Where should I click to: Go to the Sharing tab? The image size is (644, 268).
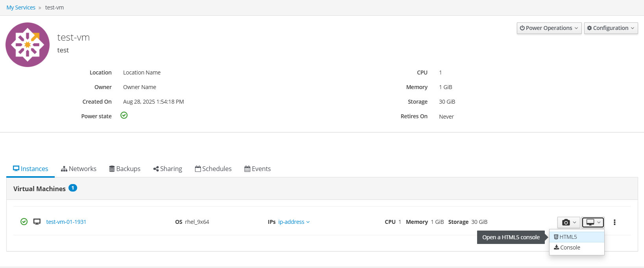(x=168, y=169)
